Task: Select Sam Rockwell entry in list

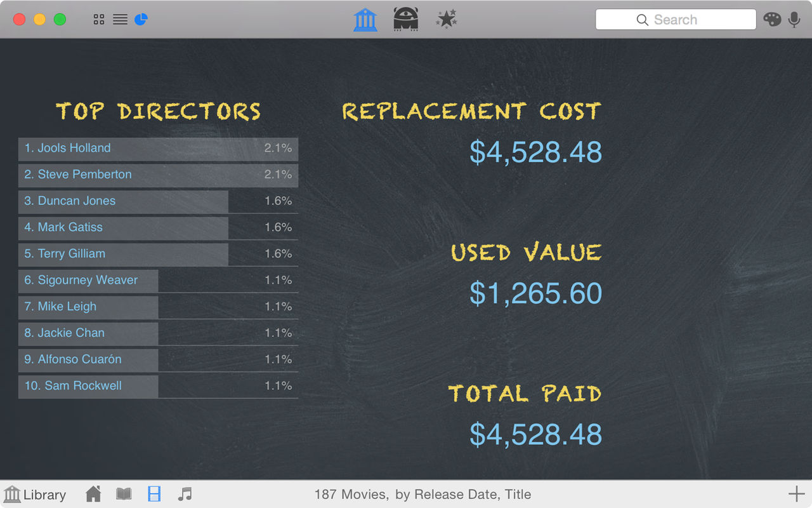Action: (158, 386)
